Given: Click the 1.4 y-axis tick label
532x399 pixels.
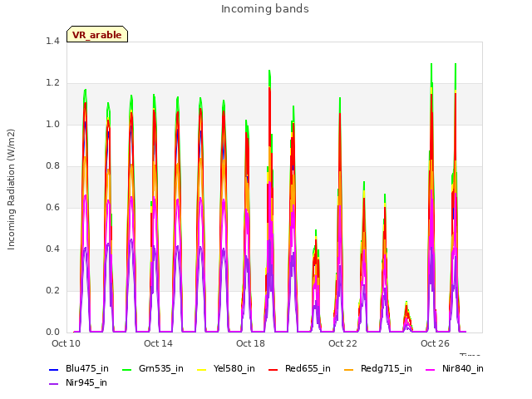Looking at the screenshot, I should [52, 41].
